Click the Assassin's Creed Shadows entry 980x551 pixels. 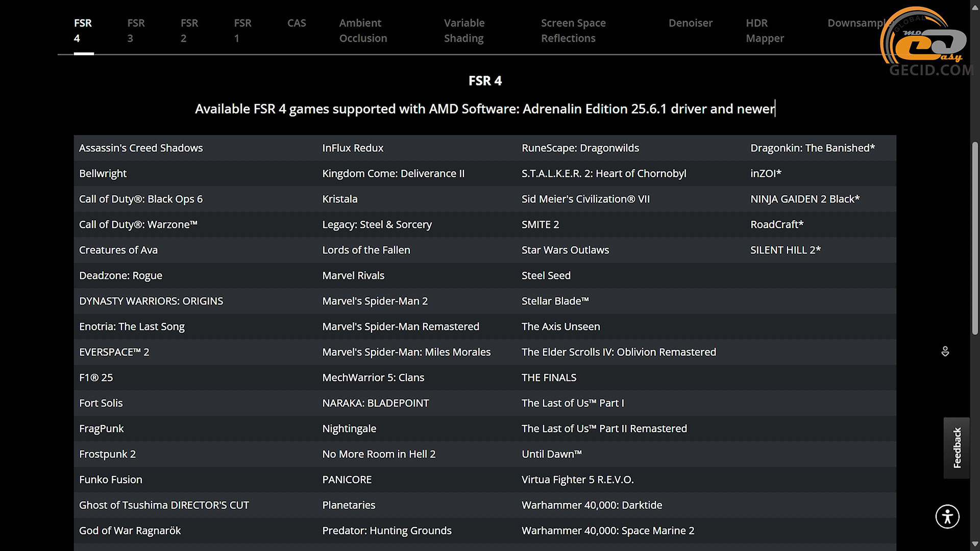141,148
